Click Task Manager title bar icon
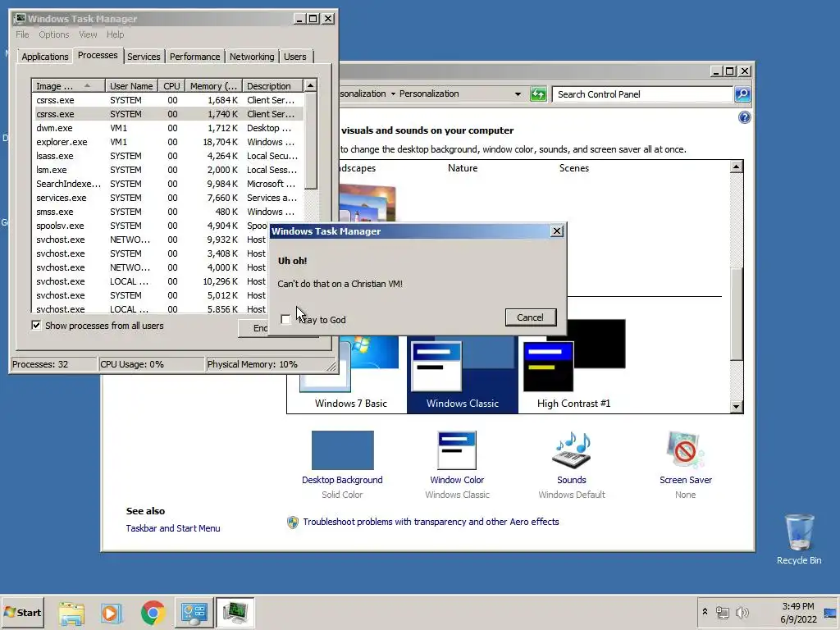This screenshot has height=630, width=840. coord(20,19)
